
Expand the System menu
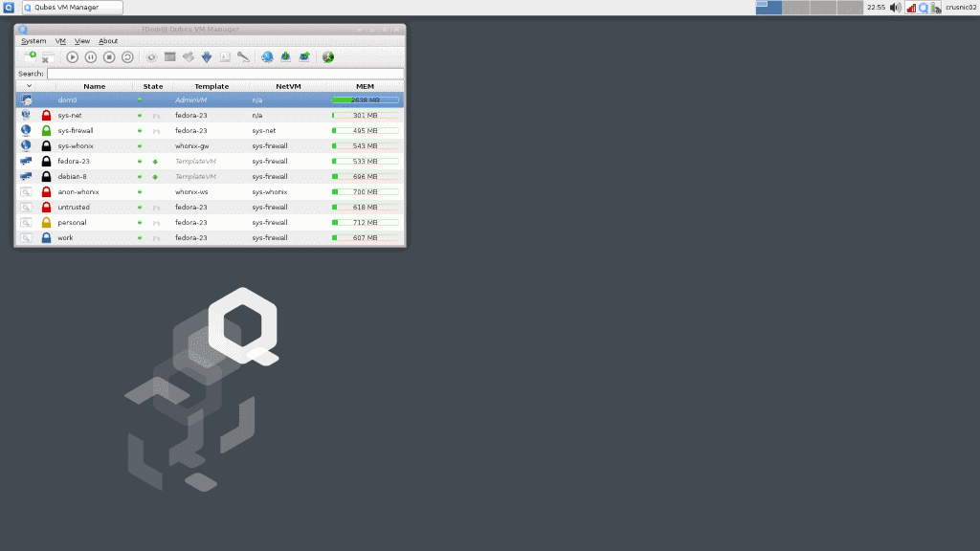tap(33, 41)
